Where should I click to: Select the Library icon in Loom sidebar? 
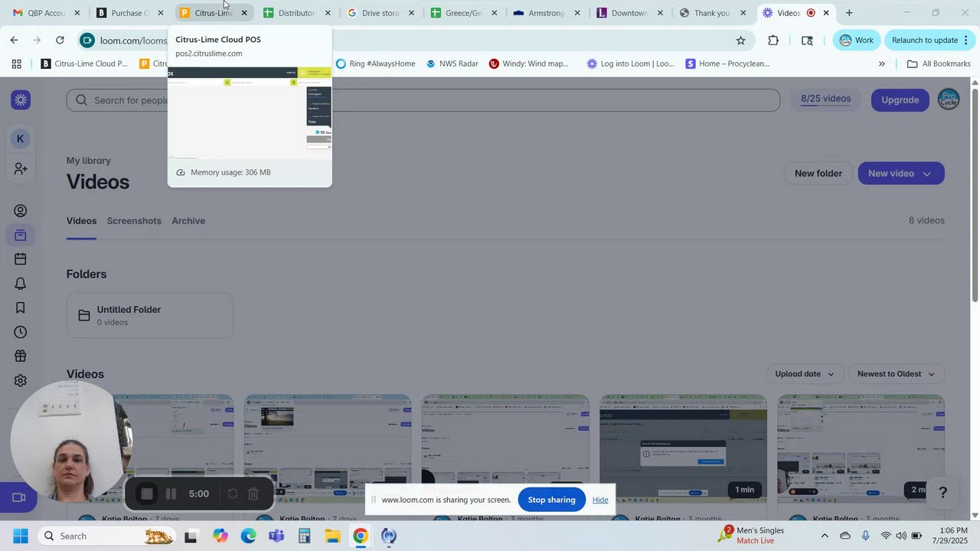[21, 235]
